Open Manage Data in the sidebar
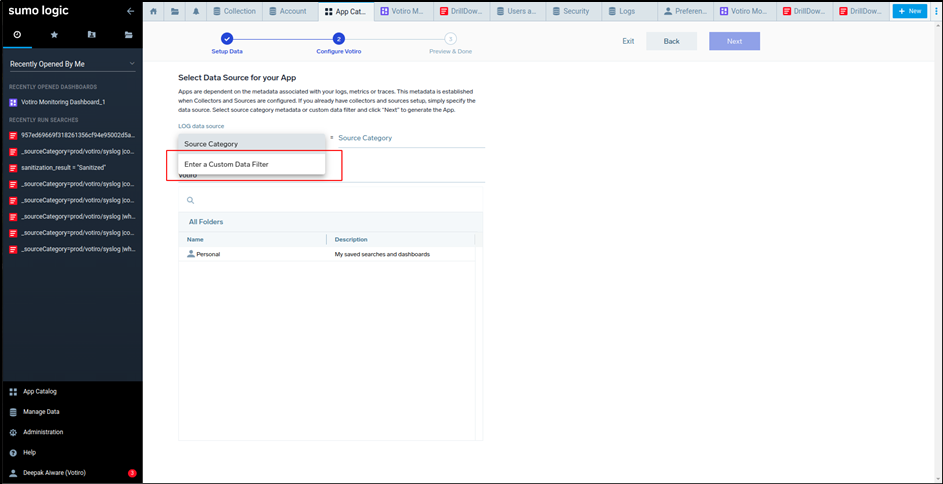 [41, 412]
